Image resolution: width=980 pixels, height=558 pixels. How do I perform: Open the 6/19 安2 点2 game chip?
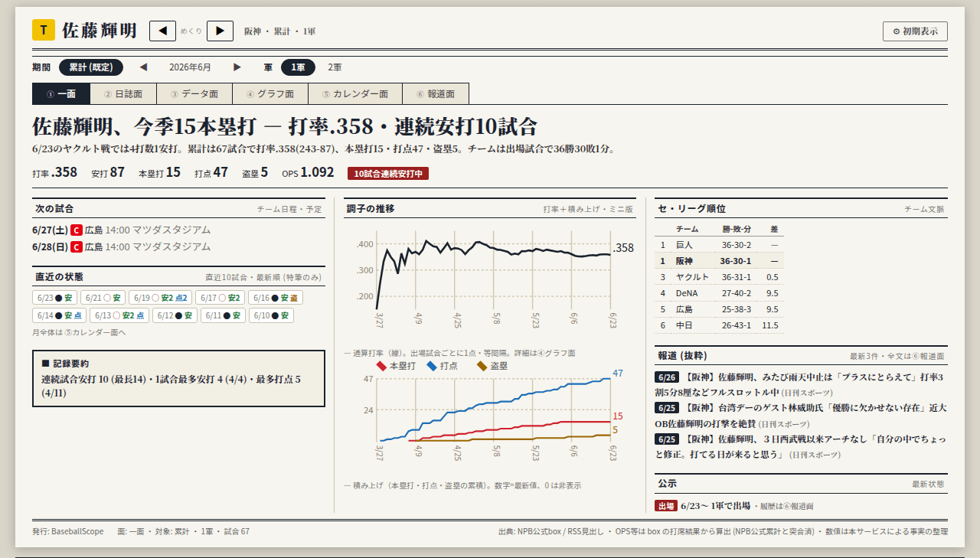click(161, 298)
